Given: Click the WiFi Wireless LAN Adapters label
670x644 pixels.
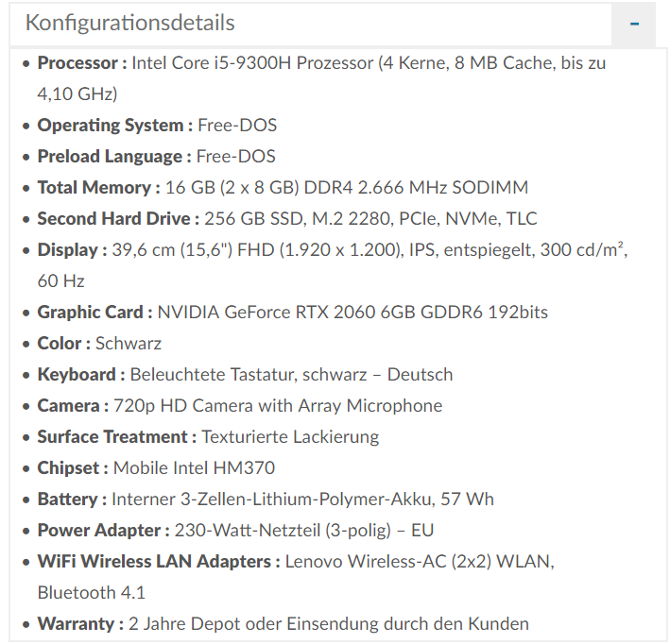Looking at the screenshot, I should point(158,562).
